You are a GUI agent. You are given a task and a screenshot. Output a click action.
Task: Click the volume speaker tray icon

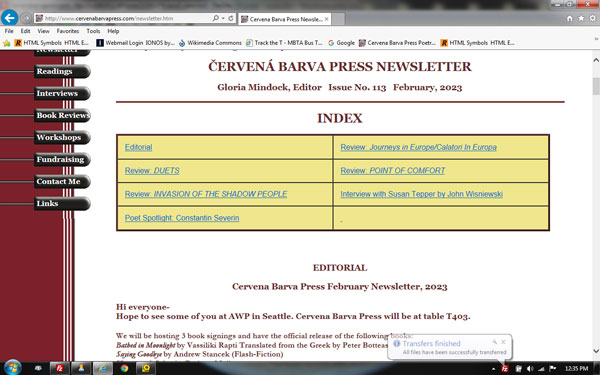click(x=530, y=369)
